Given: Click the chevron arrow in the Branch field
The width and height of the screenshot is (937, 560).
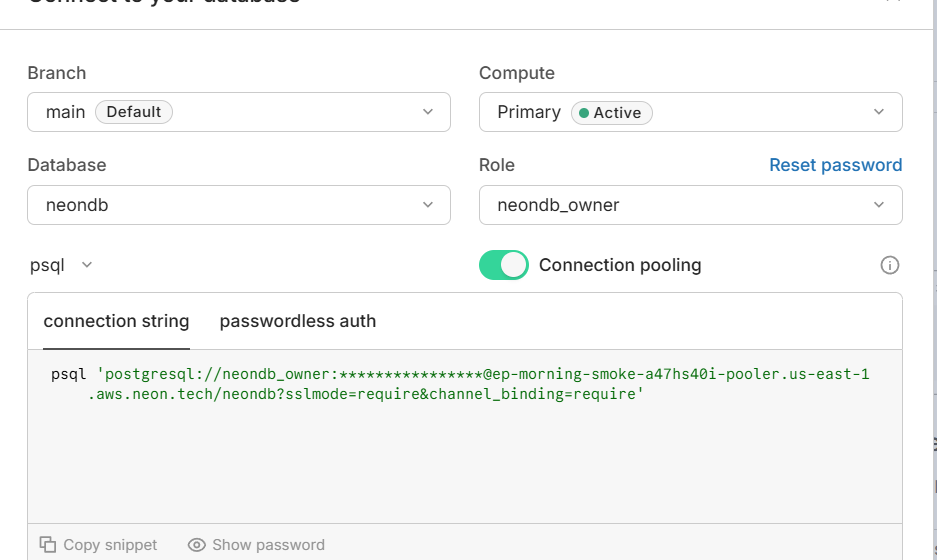Looking at the screenshot, I should click(x=428, y=112).
